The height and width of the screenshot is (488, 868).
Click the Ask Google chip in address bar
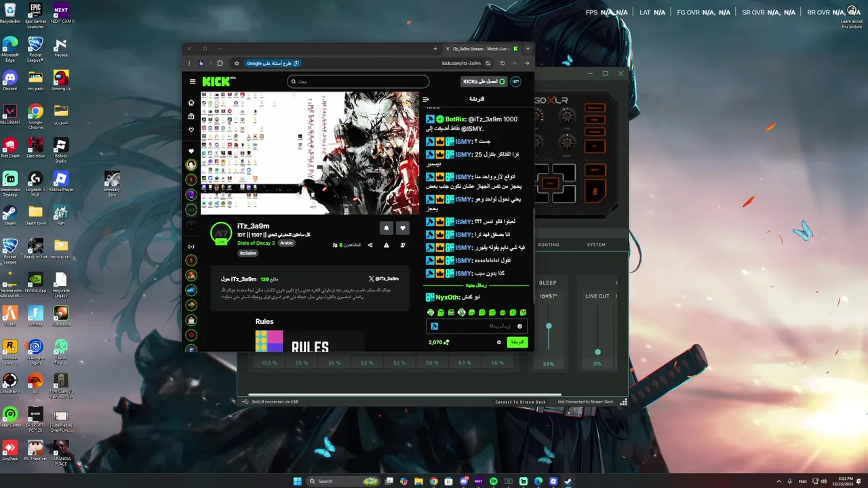tap(273, 63)
